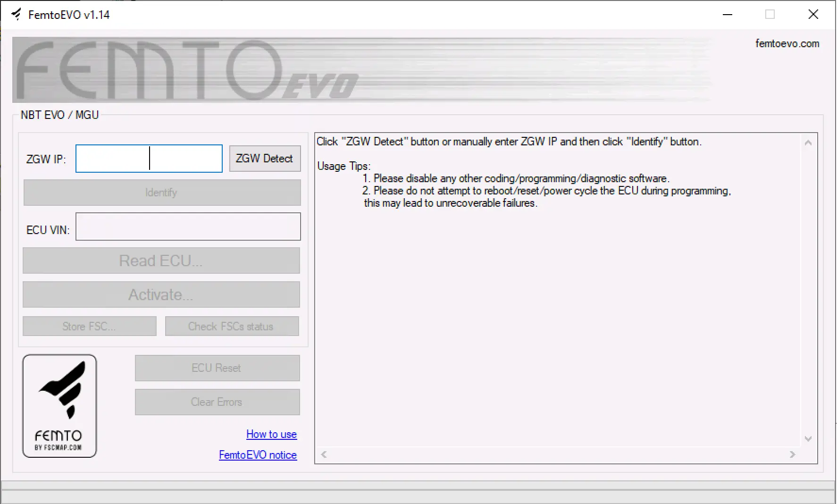This screenshot has height=504, width=837.
Task: Click the ZGW IP: label
Action: (x=46, y=160)
